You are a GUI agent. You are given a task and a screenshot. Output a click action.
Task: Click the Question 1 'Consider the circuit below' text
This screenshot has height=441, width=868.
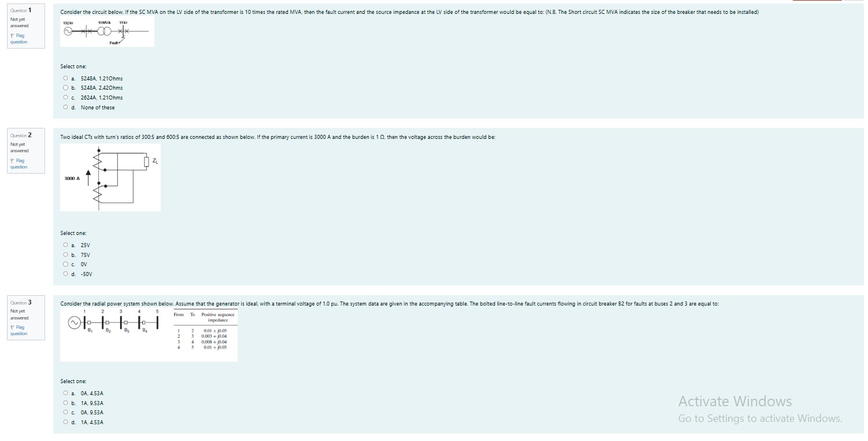pyautogui.click(x=409, y=12)
